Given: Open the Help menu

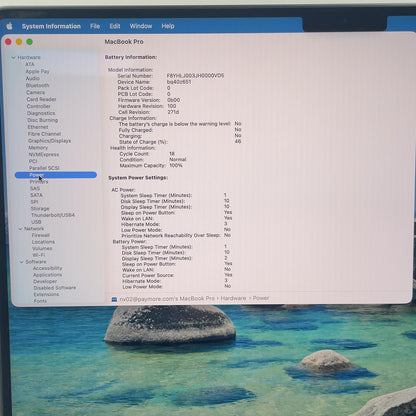Looking at the screenshot, I should (x=168, y=26).
